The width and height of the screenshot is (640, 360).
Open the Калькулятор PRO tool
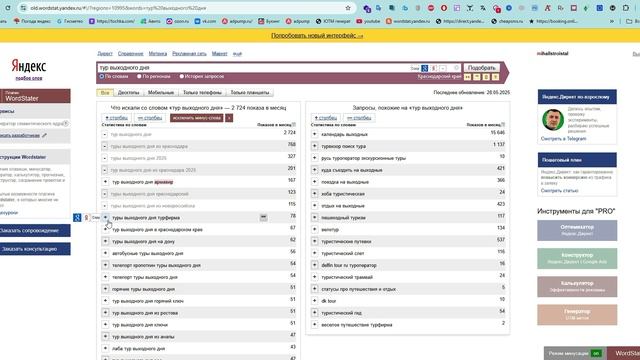click(577, 286)
